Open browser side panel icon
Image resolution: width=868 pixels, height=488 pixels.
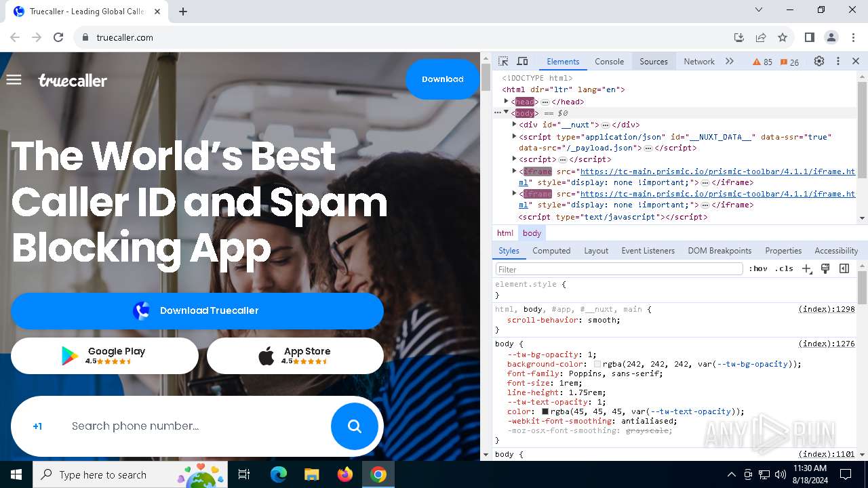pyautogui.click(x=809, y=37)
